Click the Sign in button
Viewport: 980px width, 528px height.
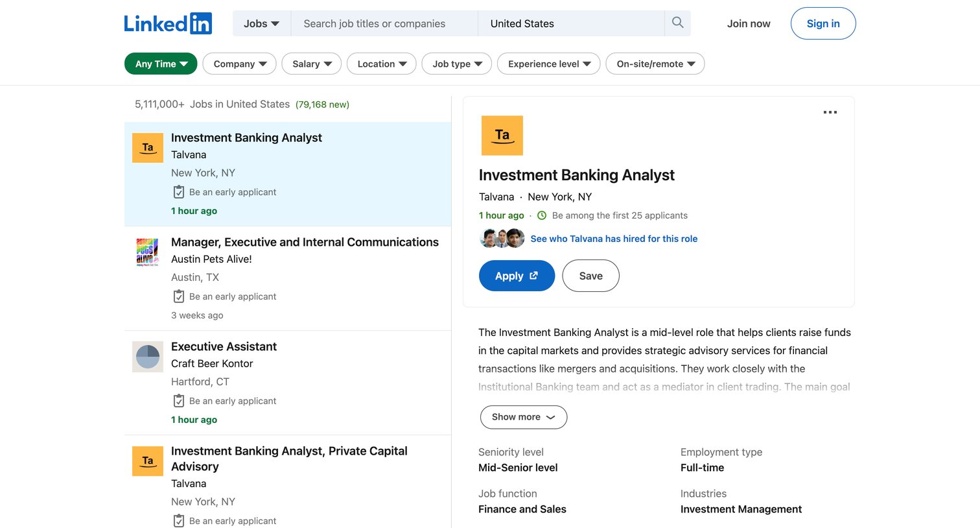(823, 23)
